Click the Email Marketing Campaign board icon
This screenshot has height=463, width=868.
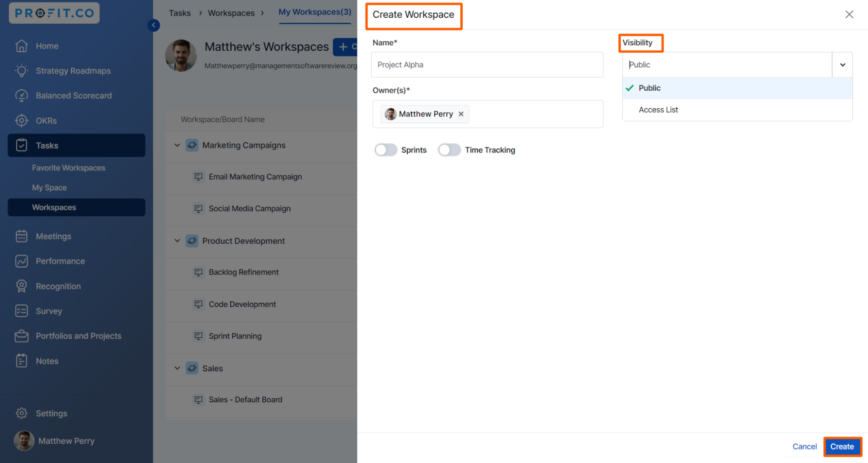click(x=198, y=177)
